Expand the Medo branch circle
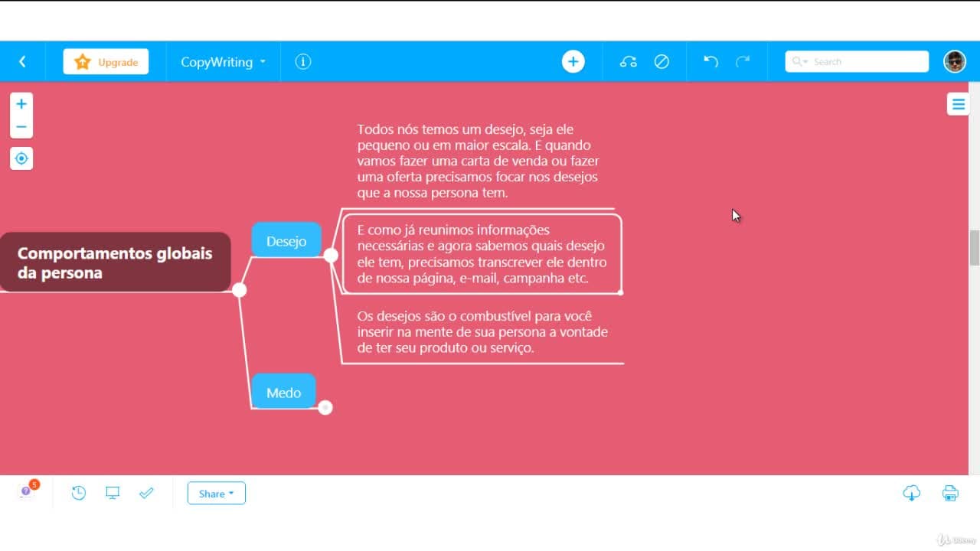Viewport: 980px width, 551px height. (x=325, y=408)
